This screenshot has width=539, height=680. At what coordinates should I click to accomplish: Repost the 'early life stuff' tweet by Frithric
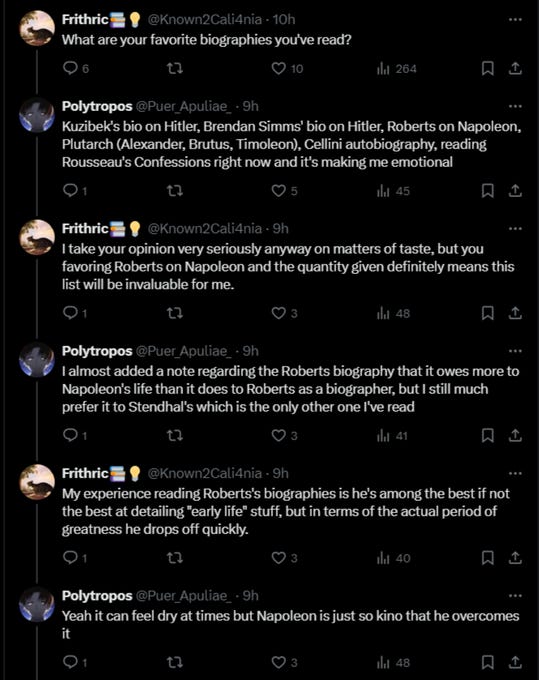175,557
